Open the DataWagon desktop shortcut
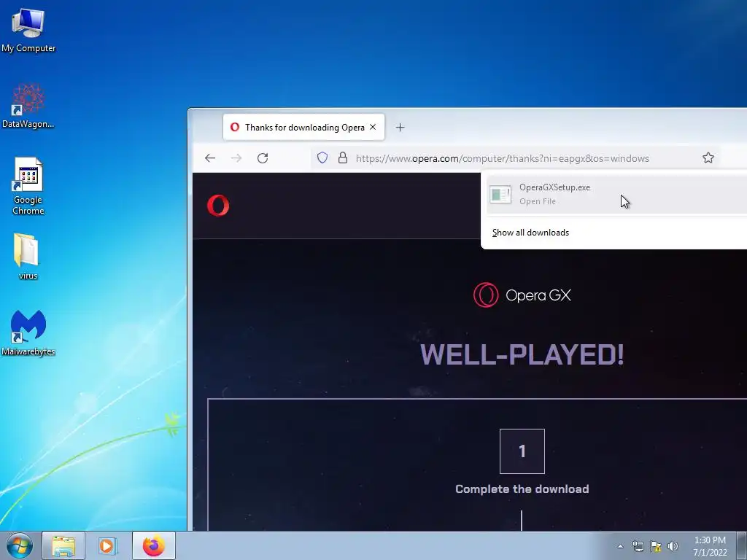The image size is (747, 560). point(28,106)
